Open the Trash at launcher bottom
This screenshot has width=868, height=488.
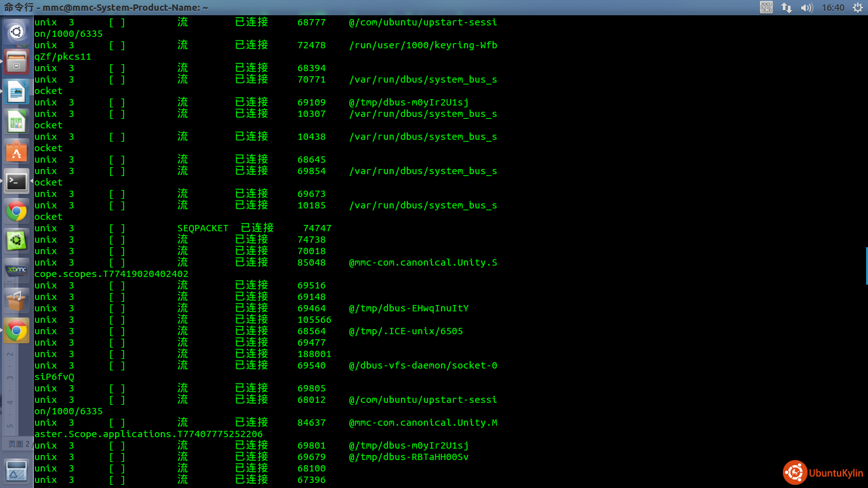point(17,471)
